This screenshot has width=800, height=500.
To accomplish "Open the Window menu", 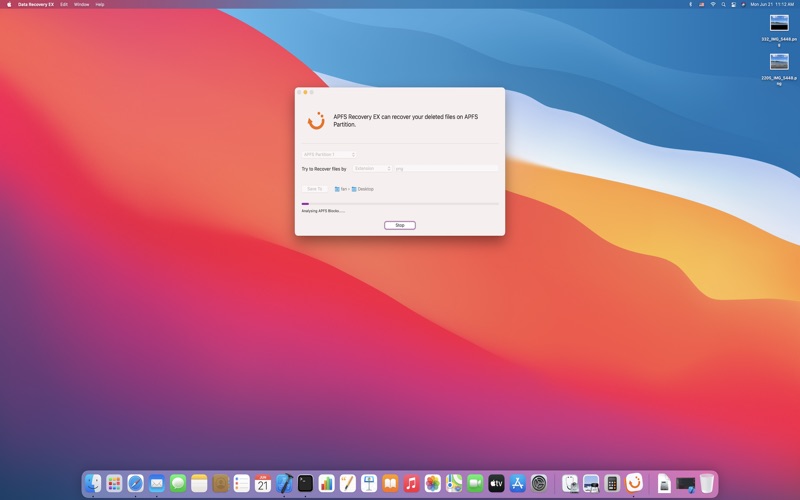I will tap(82, 4).
